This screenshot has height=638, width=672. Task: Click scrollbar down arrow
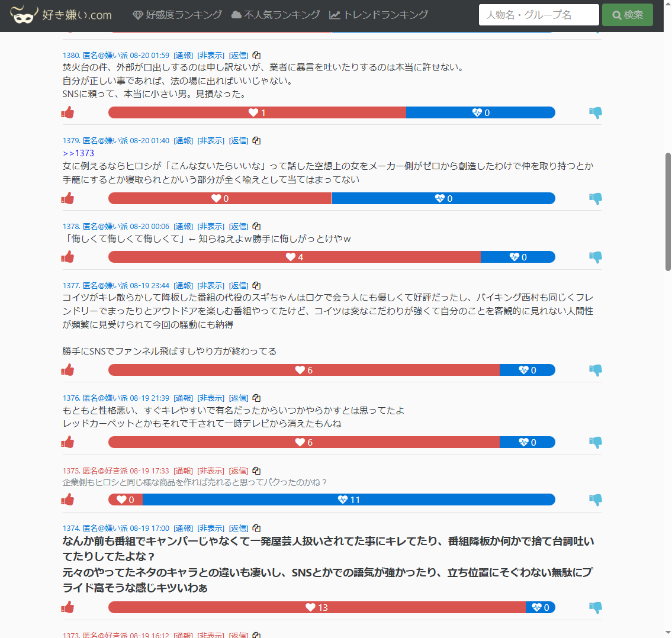point(668,633)
